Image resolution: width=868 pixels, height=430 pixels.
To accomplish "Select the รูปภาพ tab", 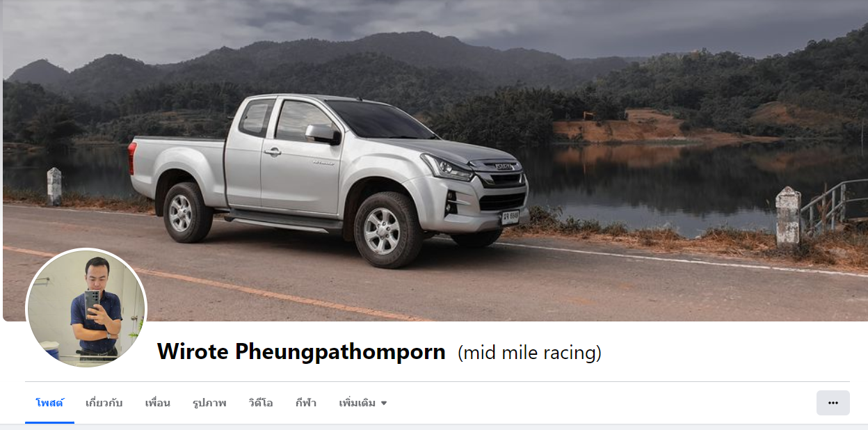I will coord(209,403).
